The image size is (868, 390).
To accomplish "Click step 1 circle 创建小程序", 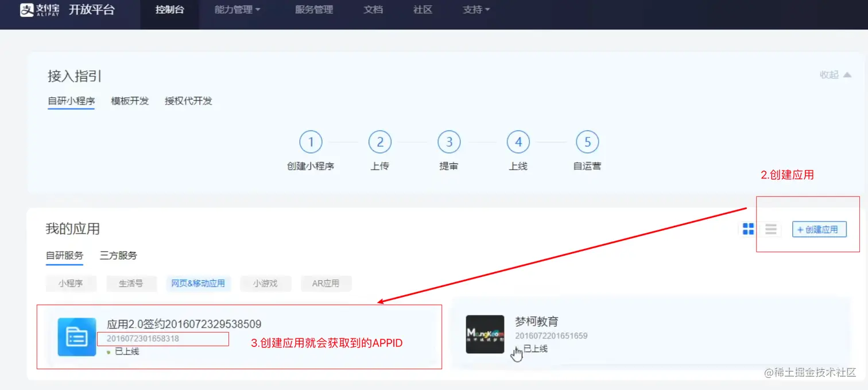I will click(x=311, y=142).
